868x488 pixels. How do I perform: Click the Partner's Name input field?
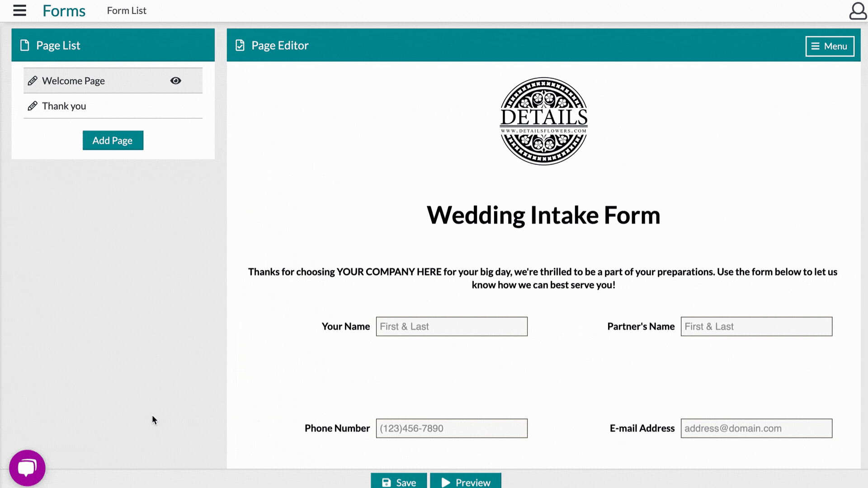756,326
